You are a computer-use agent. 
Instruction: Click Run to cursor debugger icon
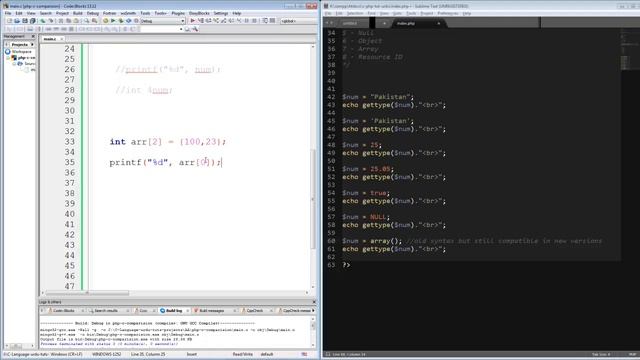[200, 21]
